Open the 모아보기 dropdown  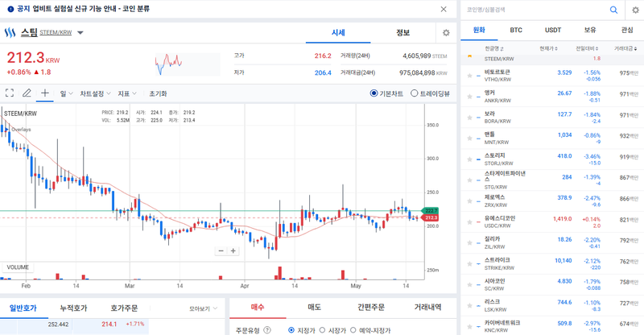pyautogui.click(x=204, y=308)
